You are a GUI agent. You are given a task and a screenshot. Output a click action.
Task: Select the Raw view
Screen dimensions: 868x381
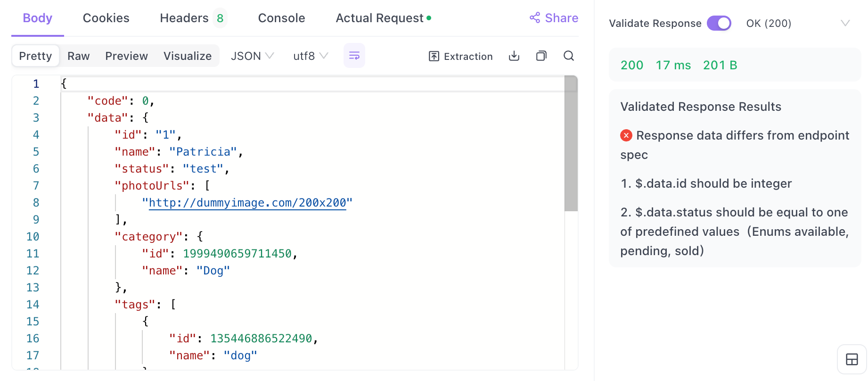[78, 56]
